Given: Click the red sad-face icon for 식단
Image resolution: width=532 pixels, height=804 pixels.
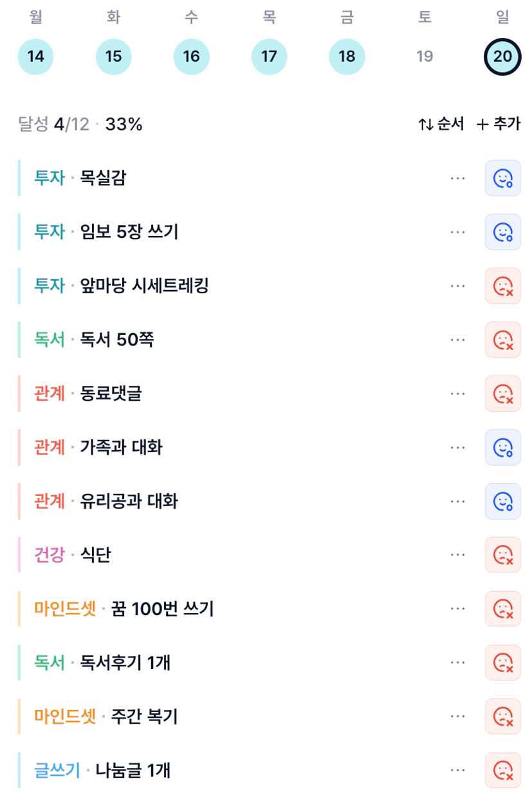Looking at the screenshot, I should 502,554.
